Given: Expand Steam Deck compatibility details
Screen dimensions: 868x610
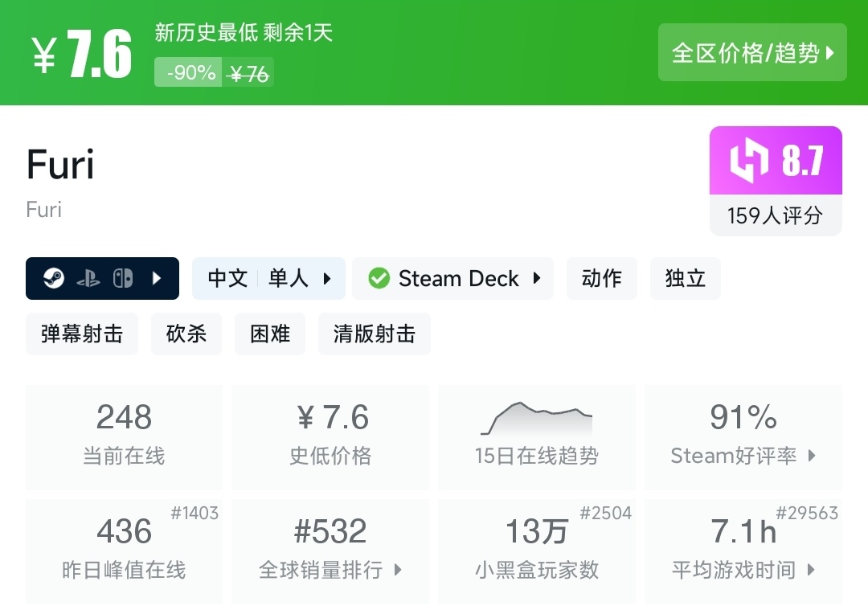Looking at the screenshot, I should coord(453,279).
